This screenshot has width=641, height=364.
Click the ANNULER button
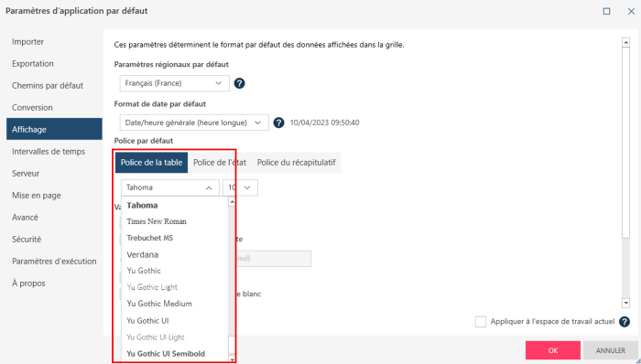coord(611,350)
